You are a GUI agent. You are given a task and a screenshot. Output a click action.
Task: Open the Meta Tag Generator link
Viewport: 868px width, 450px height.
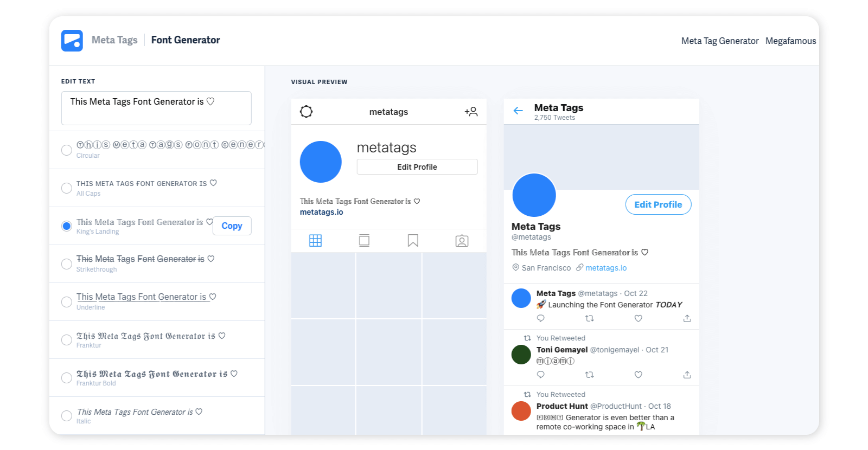719,41
